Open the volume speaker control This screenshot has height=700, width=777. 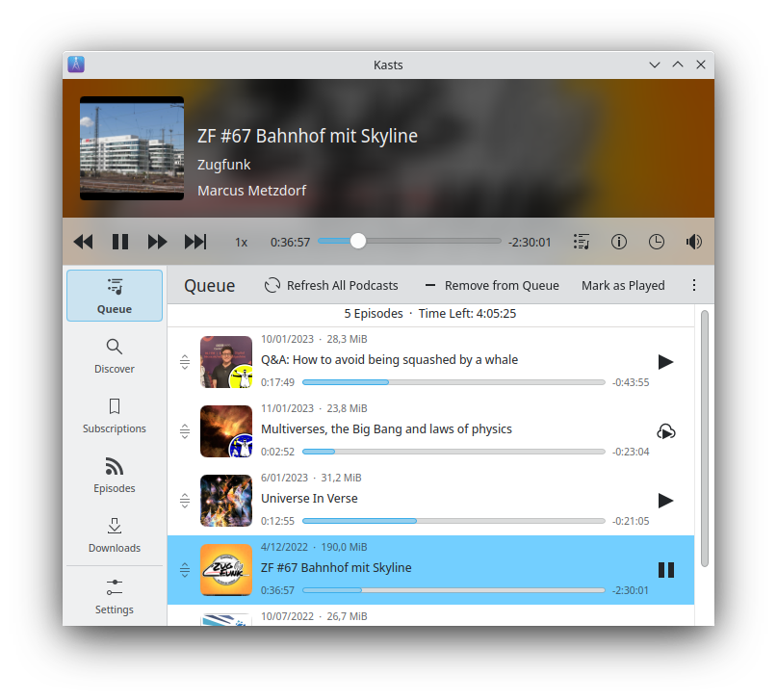pyautogui.click(x=694, y=242)
